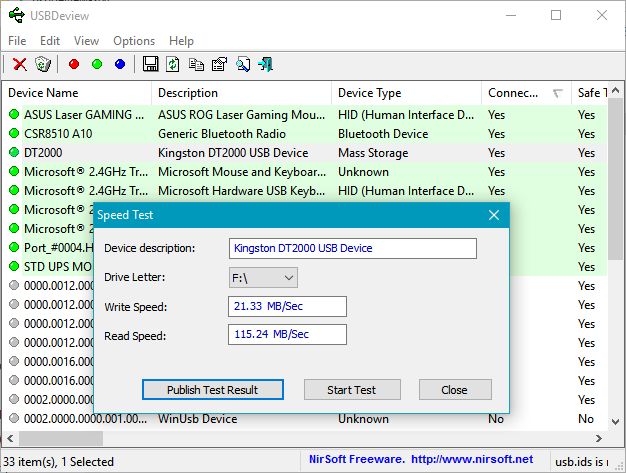This screenshot has width=626, height=473.
Task: Click 'WinUsb Device' description cell
Action: [198, 419]
